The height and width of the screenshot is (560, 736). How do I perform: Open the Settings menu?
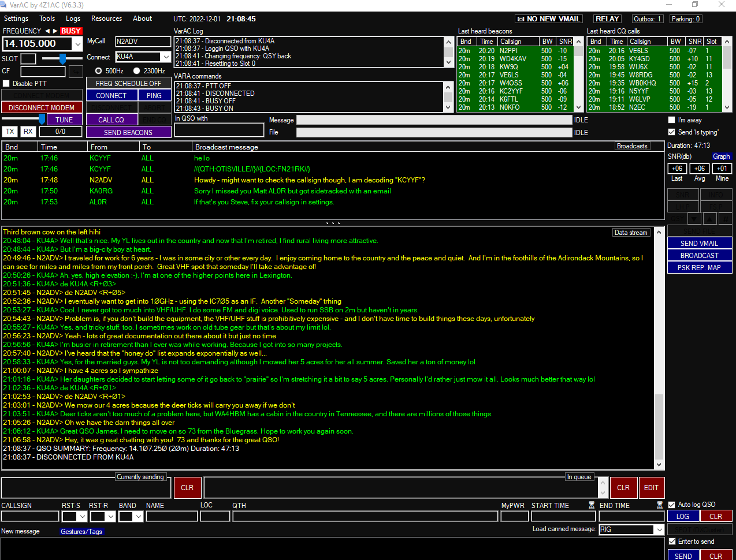[16, 18]
